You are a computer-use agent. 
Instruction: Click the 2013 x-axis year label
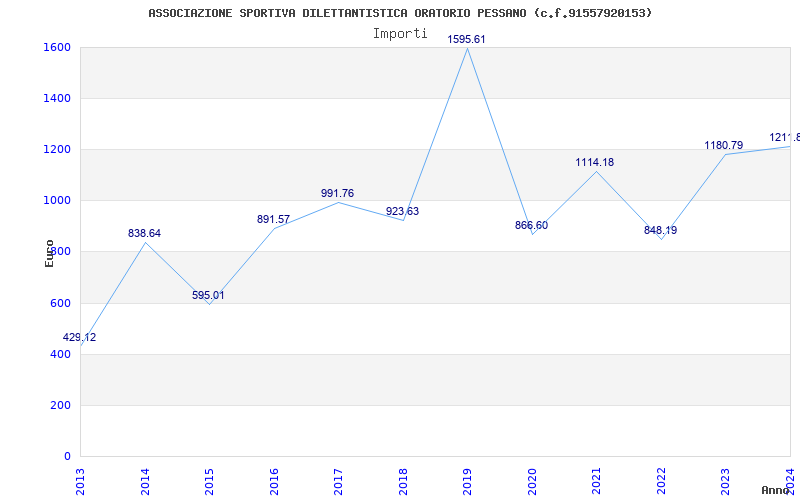coord(81,481)
